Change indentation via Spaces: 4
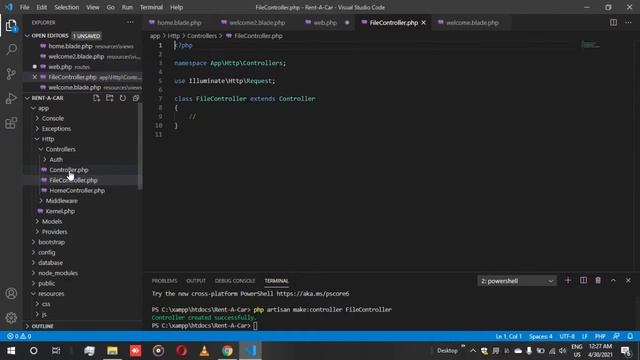The image size is (640, 360). (540, 336)
